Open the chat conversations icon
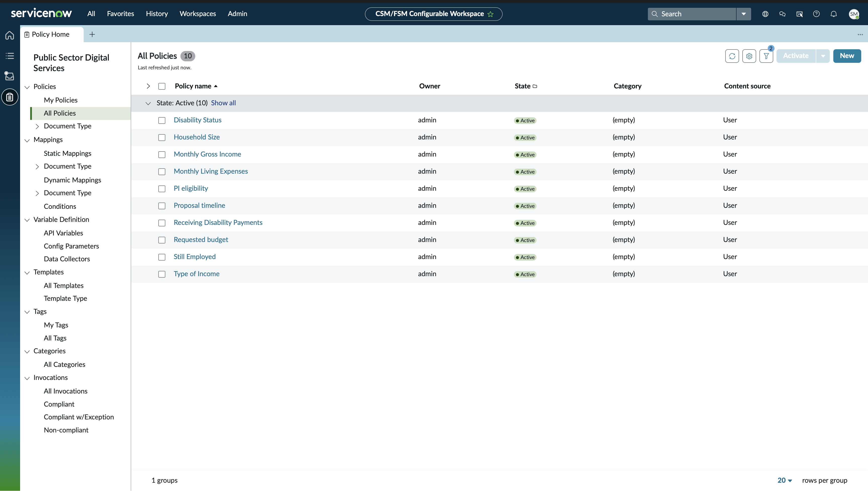868x491 pixels. coord(782,14)
